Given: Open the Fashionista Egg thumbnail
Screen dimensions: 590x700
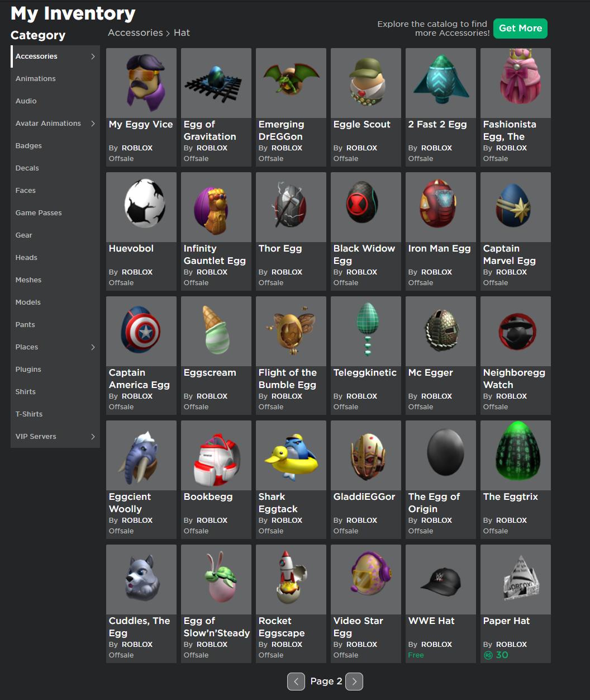Looking at the screenshot, I should 516,83.
